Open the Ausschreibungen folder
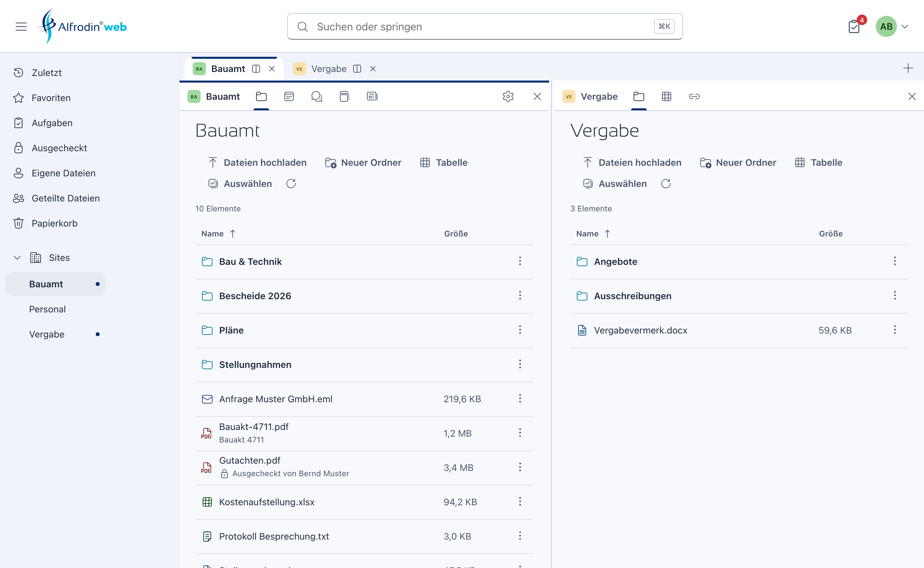Screen dimensions: 924x568 [x=633, y=296]
